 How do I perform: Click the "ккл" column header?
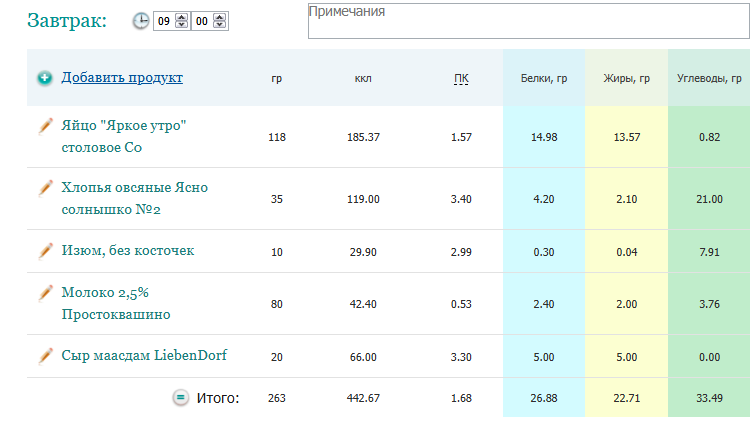(363, 78)
